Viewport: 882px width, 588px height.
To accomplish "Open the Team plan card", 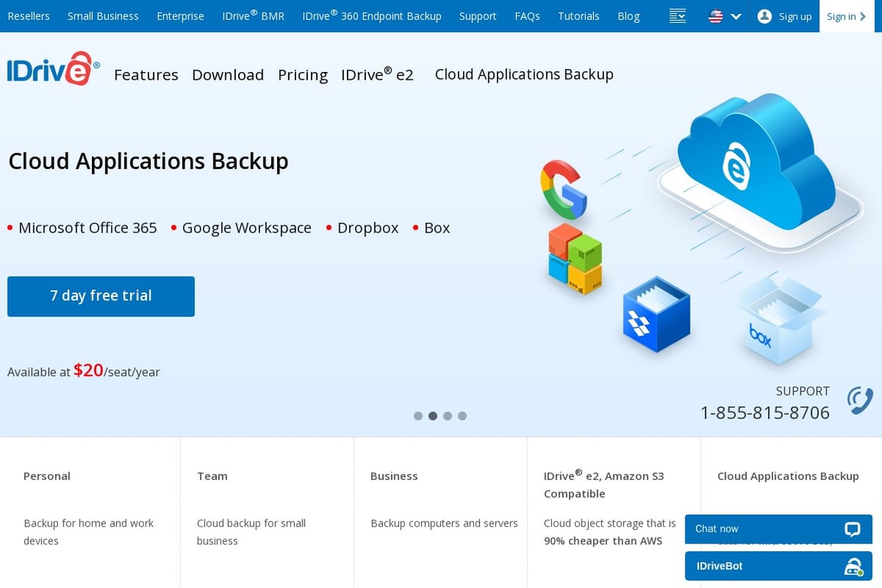I will pyautogui.click(x=212, y=476).
